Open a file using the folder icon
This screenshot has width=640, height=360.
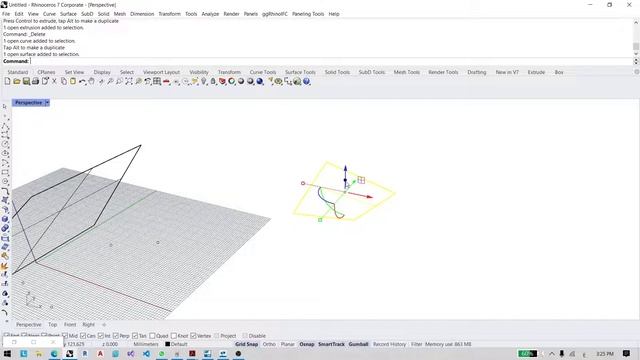(17, 82)
